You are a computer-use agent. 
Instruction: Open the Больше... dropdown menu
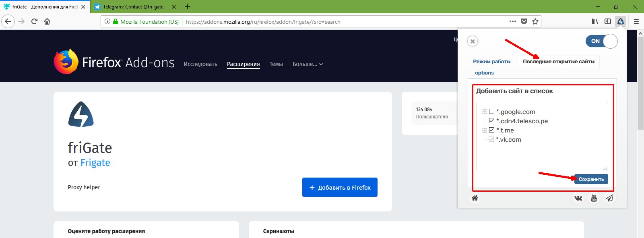[x=308, y=64]
